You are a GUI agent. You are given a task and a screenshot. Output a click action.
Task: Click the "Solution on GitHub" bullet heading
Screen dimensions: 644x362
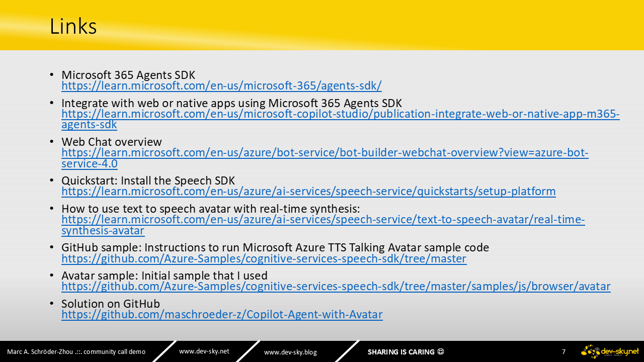tap(111, 304)
